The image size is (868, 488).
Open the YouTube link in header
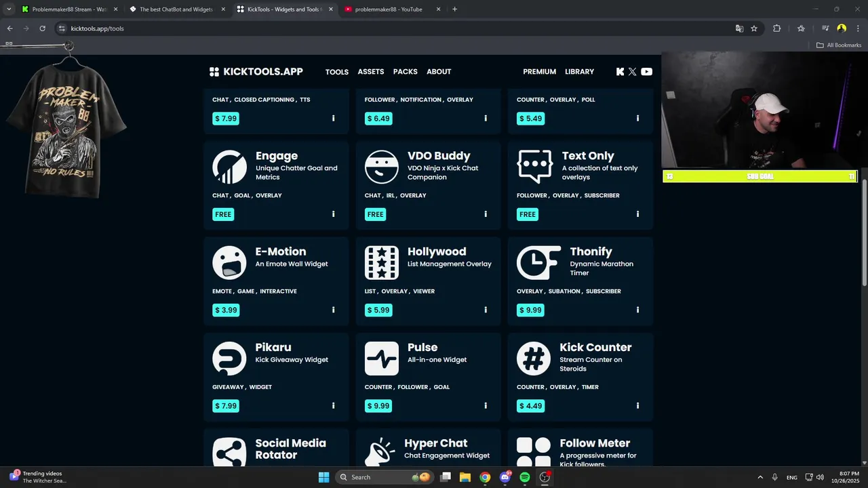click(x=647, y=72)
